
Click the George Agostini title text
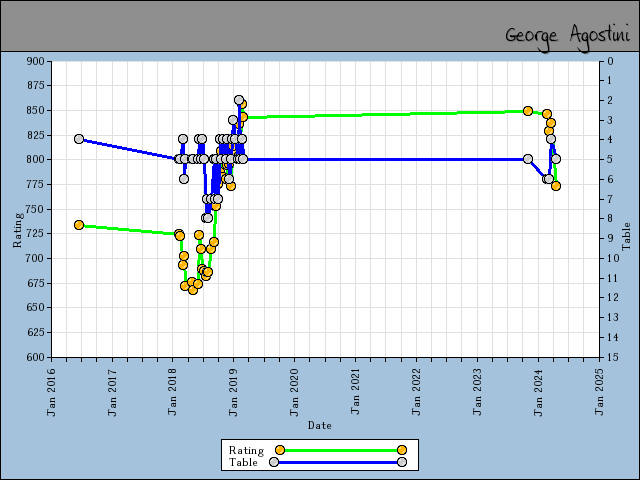tap(567, 38)
